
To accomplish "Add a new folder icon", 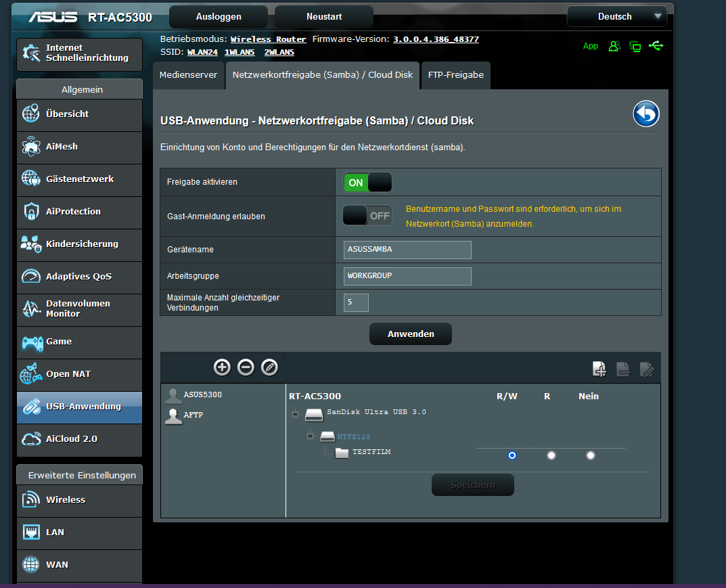I will click(599, 369).
